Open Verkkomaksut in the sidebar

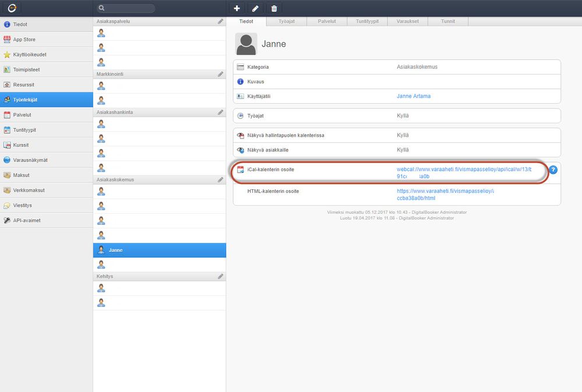47,190
